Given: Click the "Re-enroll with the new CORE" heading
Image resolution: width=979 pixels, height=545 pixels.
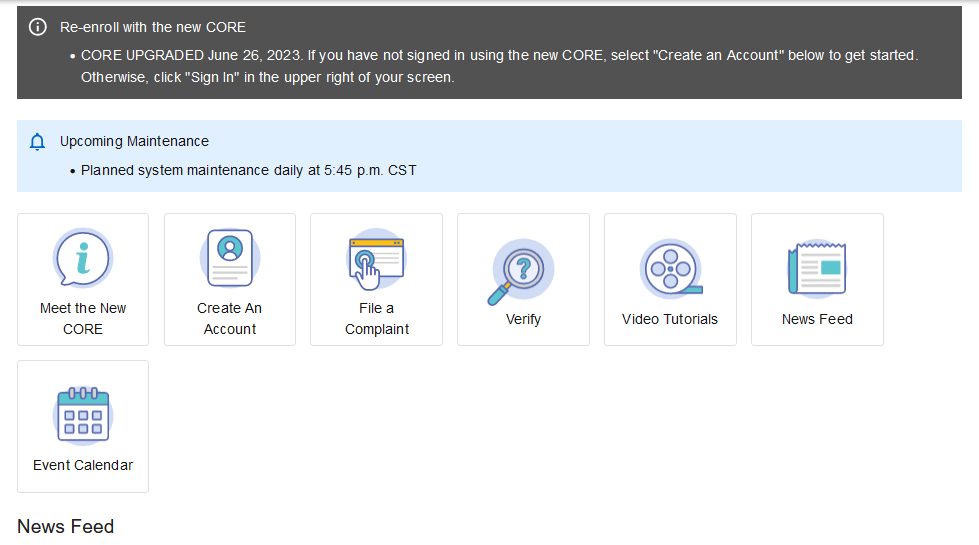Looking at the screenshot, I should [x=153, y=27].
